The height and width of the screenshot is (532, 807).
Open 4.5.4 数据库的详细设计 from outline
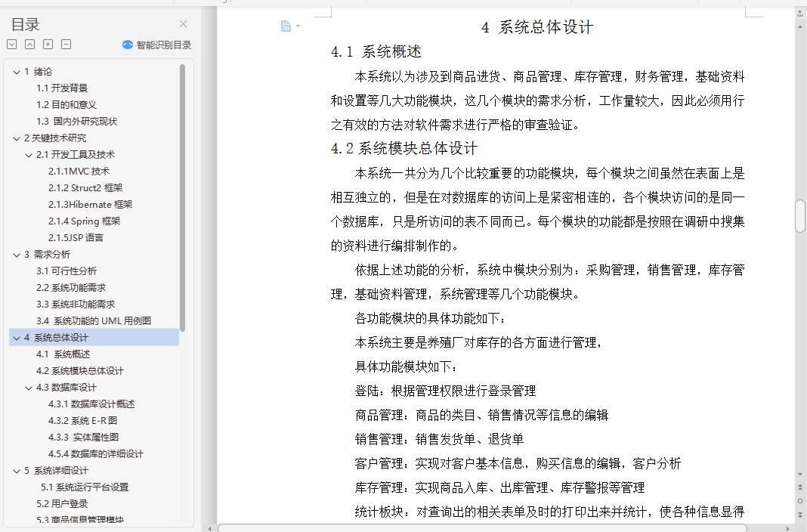tap(96, 454)
